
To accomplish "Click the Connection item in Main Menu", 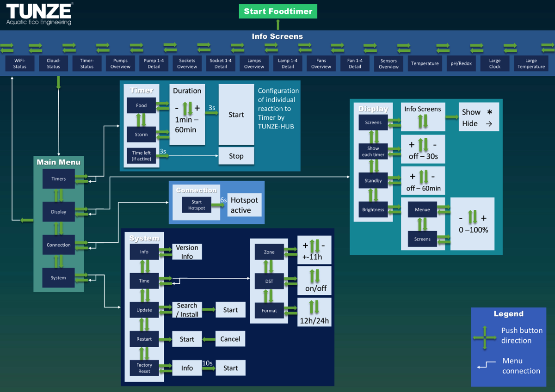I will [x=59, y=245].
